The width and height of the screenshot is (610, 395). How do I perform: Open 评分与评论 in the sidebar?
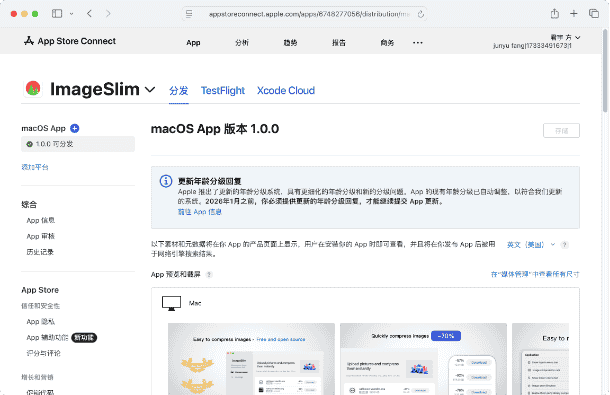coord(44,353)
